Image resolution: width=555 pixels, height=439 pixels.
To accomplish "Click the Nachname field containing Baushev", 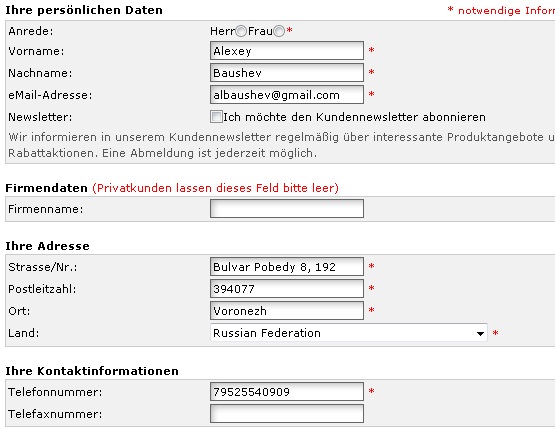I will click(287, 73).
